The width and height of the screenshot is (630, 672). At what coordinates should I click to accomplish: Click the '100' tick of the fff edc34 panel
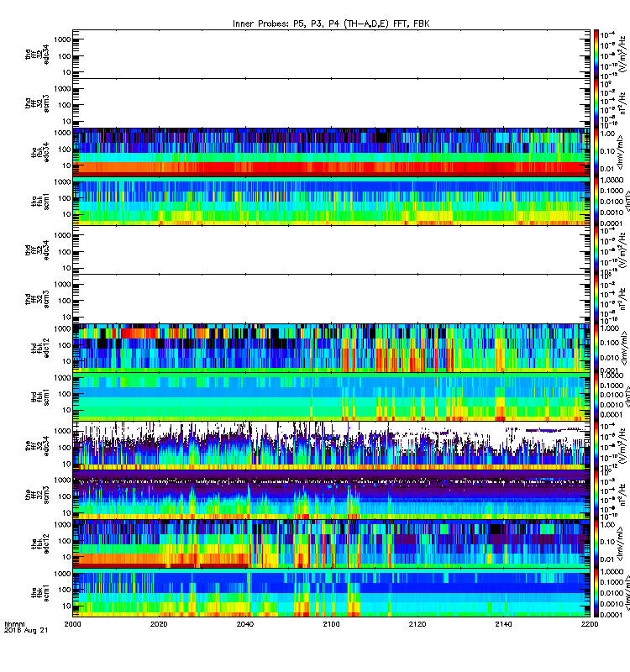(65, 448)
